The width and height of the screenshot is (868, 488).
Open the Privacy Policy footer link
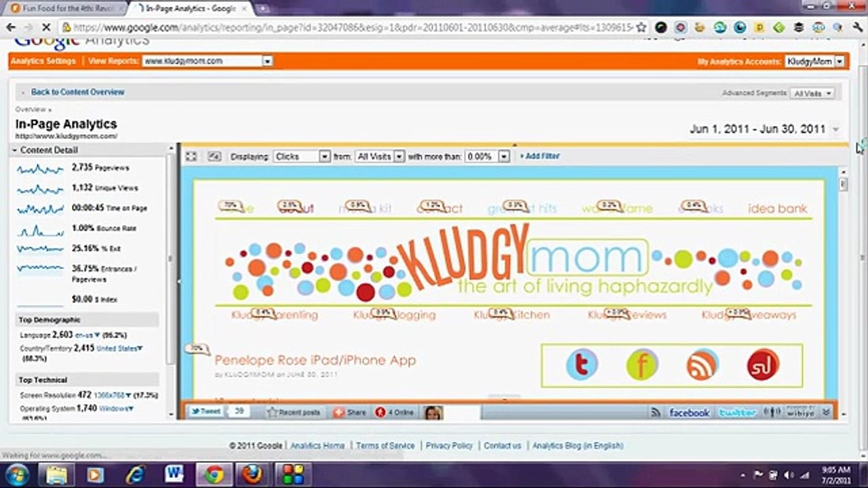(449, 446)
